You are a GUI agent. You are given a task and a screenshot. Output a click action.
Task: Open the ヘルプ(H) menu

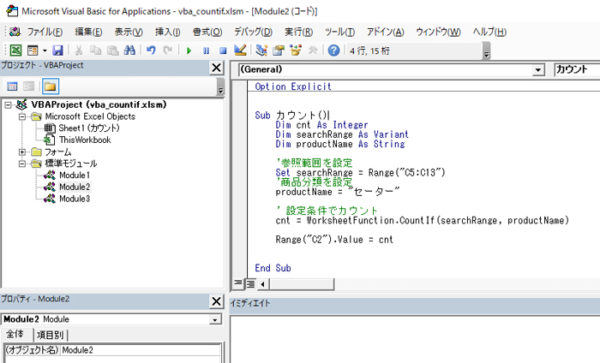[x=489, y=32]
